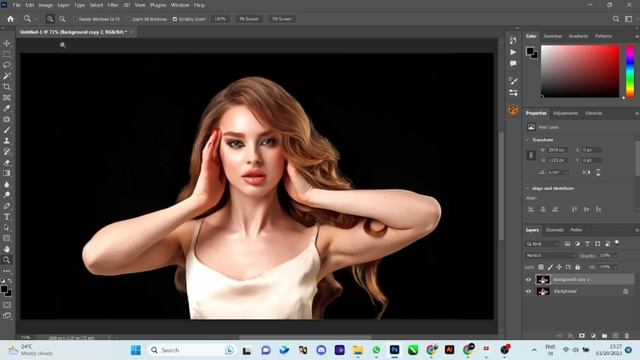Image resolution: width=640 pixels, height=360 pixels.
Task: Select the Frame tool
Action: tap(7, 98)
